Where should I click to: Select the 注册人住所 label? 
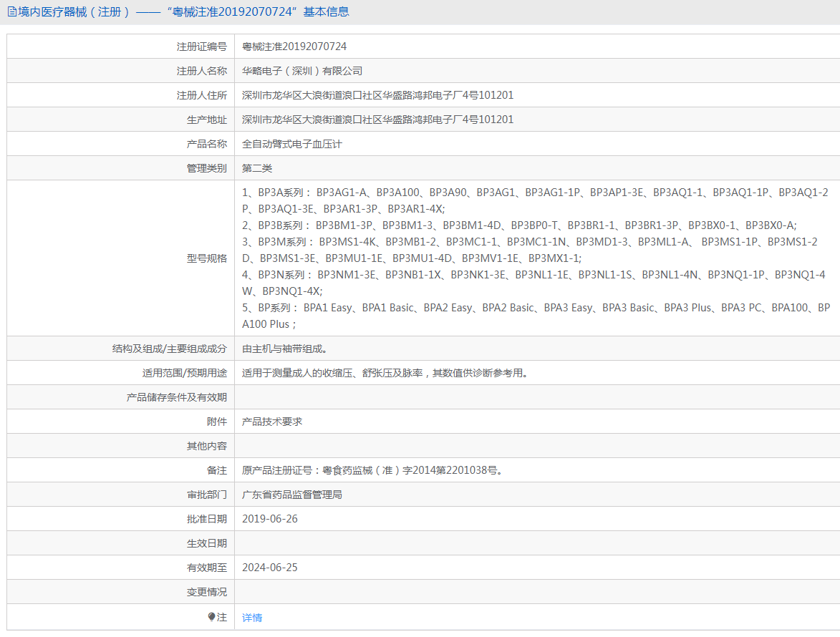click(201, 95)
